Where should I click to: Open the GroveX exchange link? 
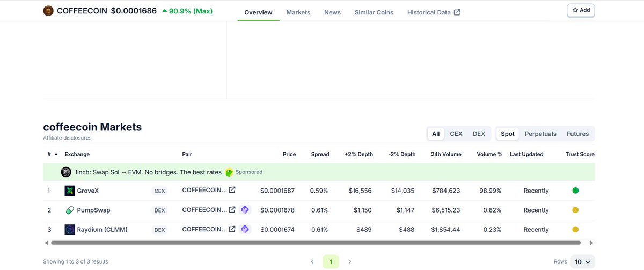pyautogui.click(x=89, y=191)
